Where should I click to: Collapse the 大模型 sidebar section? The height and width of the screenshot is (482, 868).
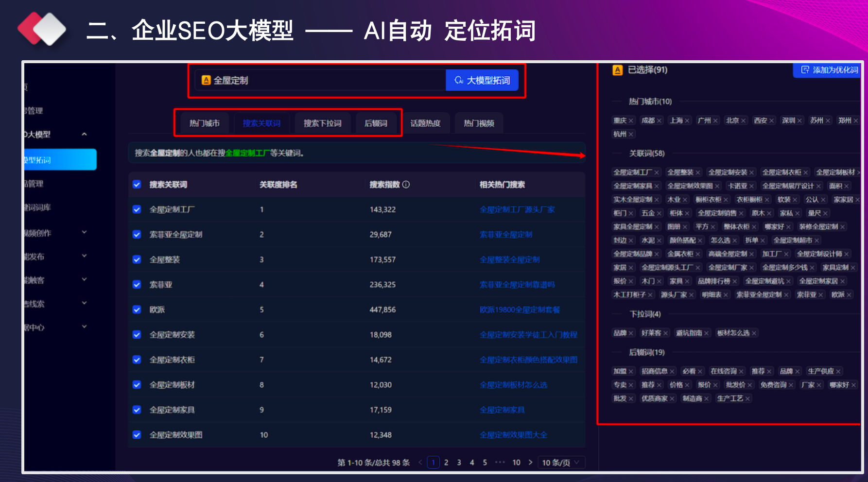[x=84, y=135]
